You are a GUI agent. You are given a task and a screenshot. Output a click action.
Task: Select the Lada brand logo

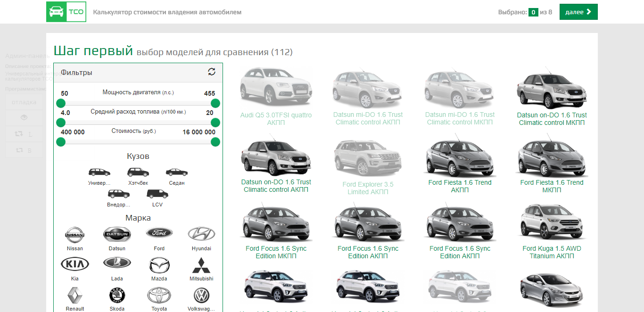click(x=117, y=263)
